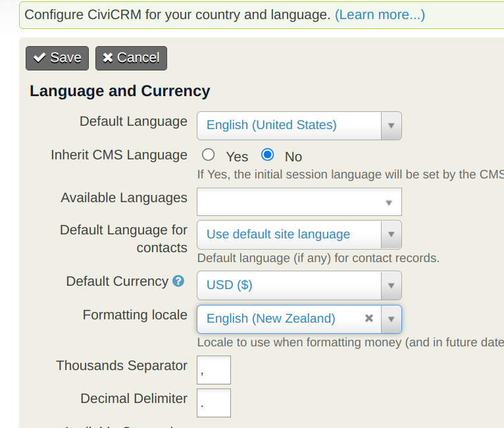Focus the Thousands Separator input field
The height and width of the screenshot is (428, 504).
click(214, 370)
